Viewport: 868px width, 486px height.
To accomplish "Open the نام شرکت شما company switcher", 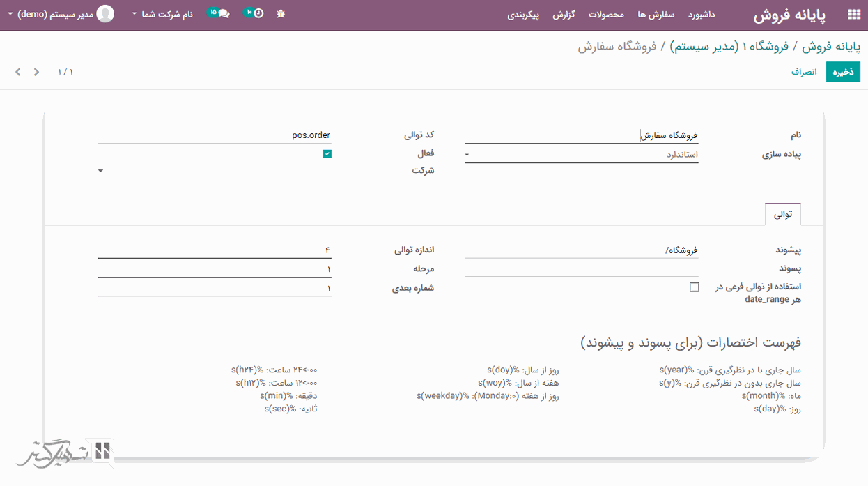I will pos(162,15).
